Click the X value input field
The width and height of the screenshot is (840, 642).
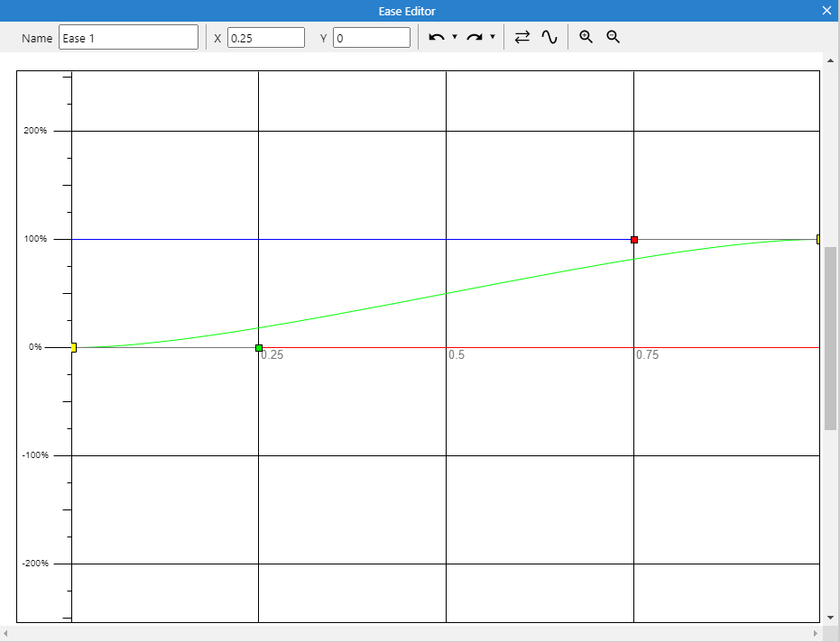tap(265, 37)
